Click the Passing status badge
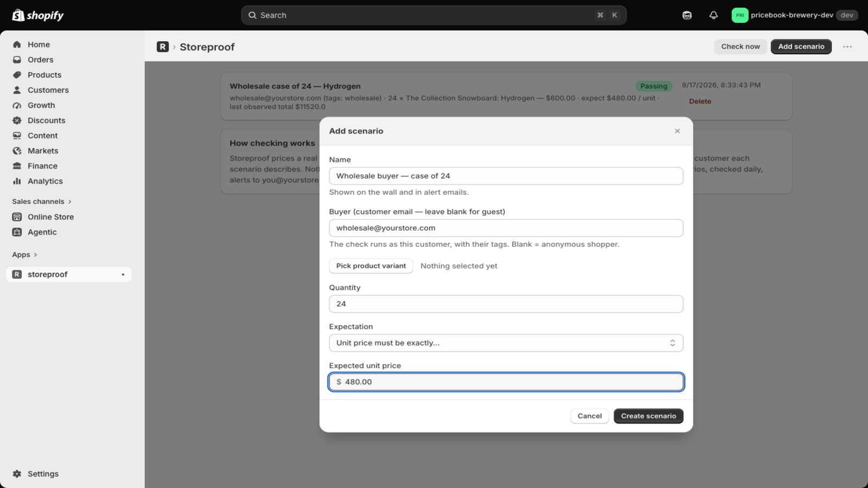Screen dimensions: 868x488 click(x=654, y=86)
